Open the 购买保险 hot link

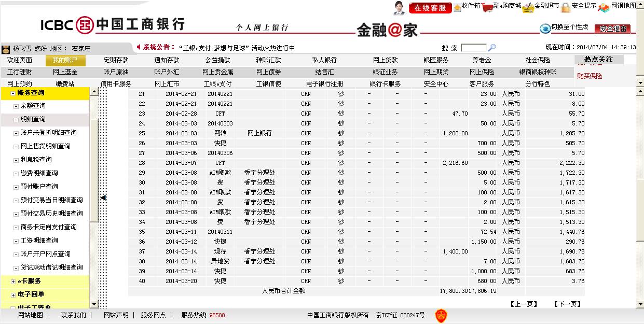[x=590, y=76]
